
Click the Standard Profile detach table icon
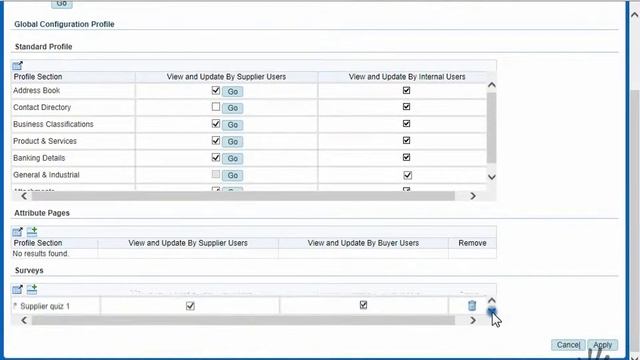tap(17, 66)
